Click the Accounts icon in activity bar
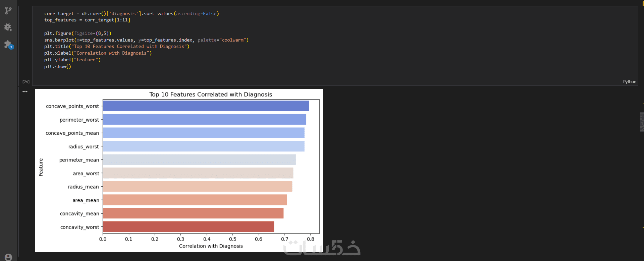This screenshot has width=644, height=261. pyautogui.click(x=8, y=257)
